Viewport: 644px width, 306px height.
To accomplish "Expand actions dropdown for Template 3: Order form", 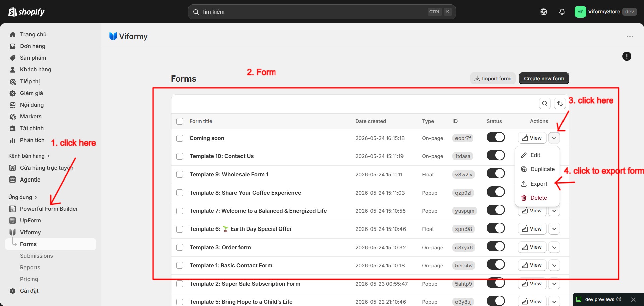I will coord(554,247).
